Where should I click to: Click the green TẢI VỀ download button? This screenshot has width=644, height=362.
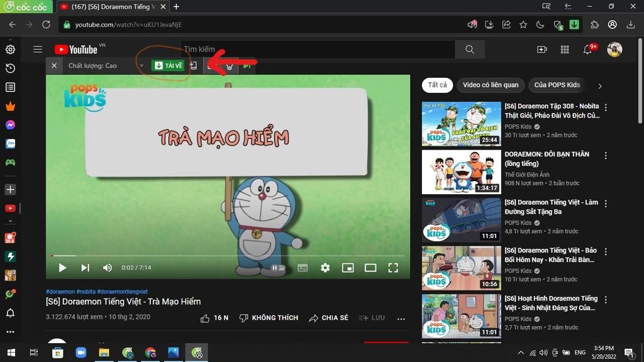tap(168, 65)
